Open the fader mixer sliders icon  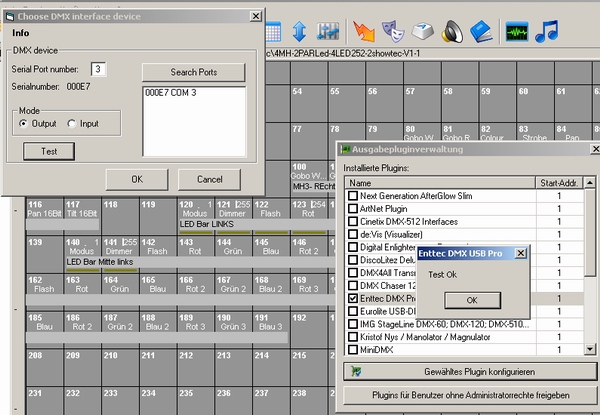tap(328, 31)
